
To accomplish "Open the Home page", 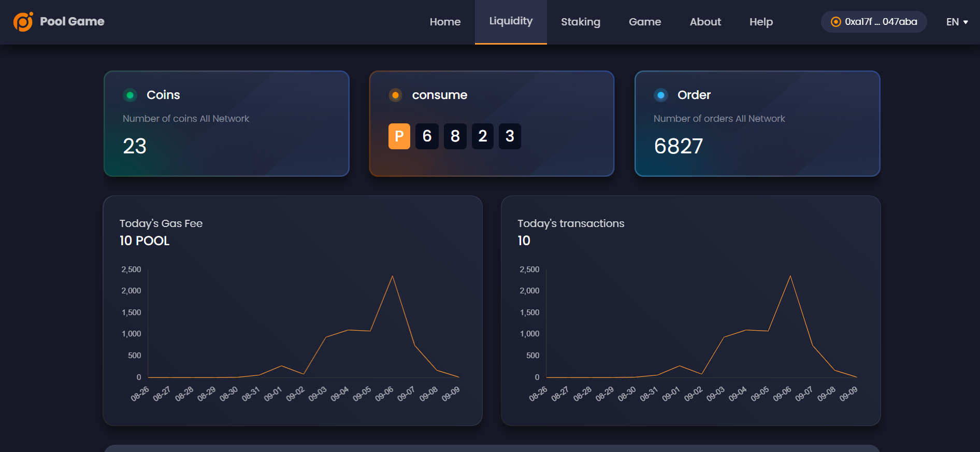I will point(445,22).
